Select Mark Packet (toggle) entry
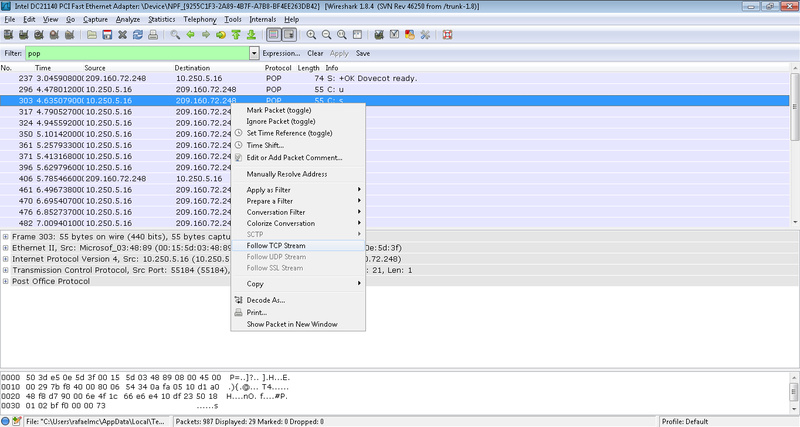The width and height of the screenshot is (800, 427). tap(298, 110)
